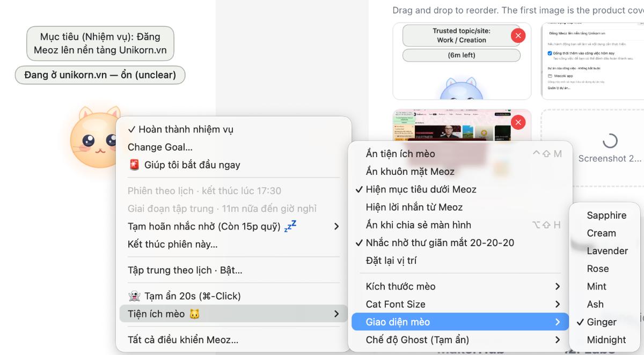This screenshot has width=644, height=355.
Task: Select the Ginger cat theme
Action: tap(605, 322)
